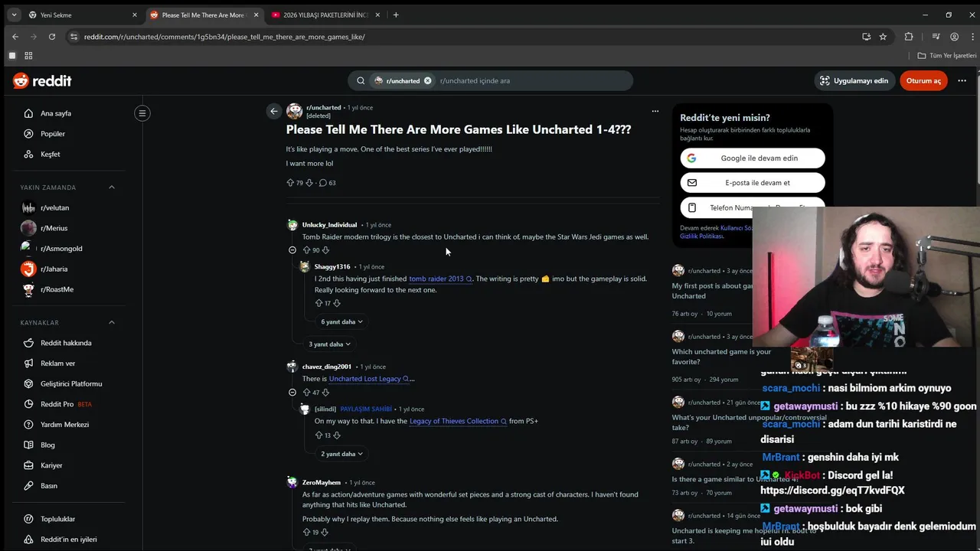The width and height of the screenshot is (980, 551).
Task: Downvote the main post
Action: point(309,183)
